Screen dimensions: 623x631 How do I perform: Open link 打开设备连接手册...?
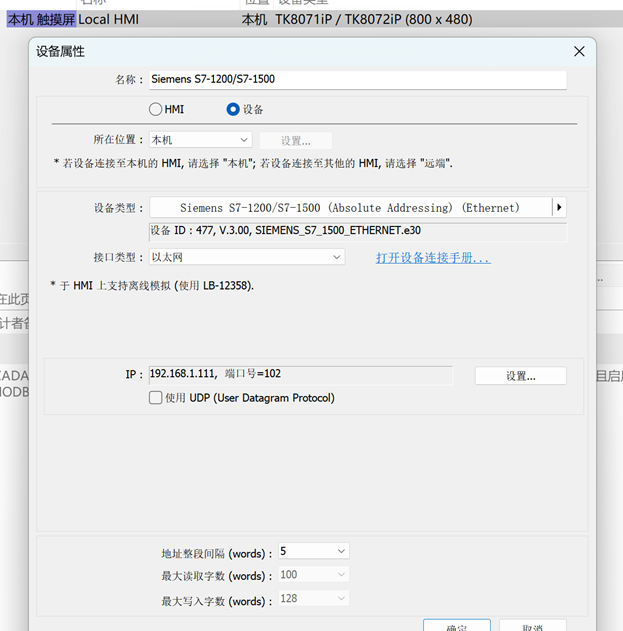(x=433, y=258)
